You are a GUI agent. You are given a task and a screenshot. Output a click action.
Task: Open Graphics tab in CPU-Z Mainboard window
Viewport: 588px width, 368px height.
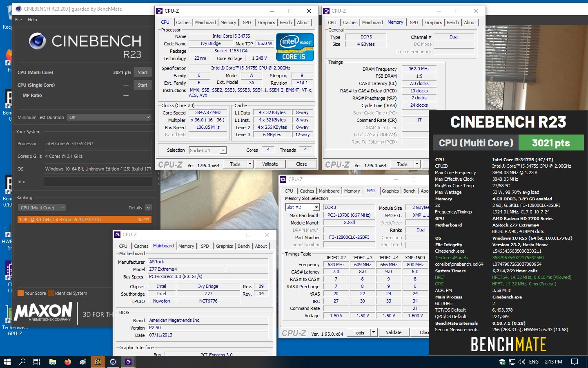click(225, 246)
